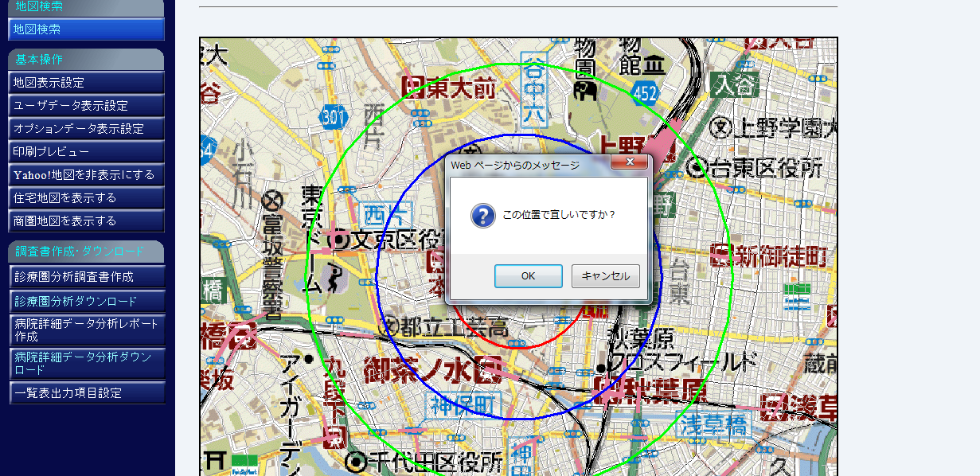Viewport: 980px width, 476px height.
Task: Click the blue question mark dialog icon
Action: pos(482,215)
